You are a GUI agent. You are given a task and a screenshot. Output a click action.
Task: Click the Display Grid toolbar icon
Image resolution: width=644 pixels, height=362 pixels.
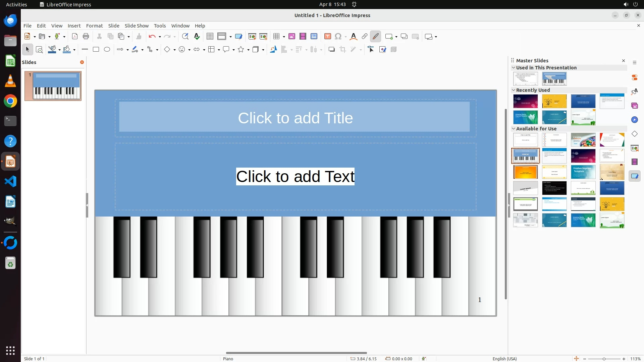pos(210,37)
